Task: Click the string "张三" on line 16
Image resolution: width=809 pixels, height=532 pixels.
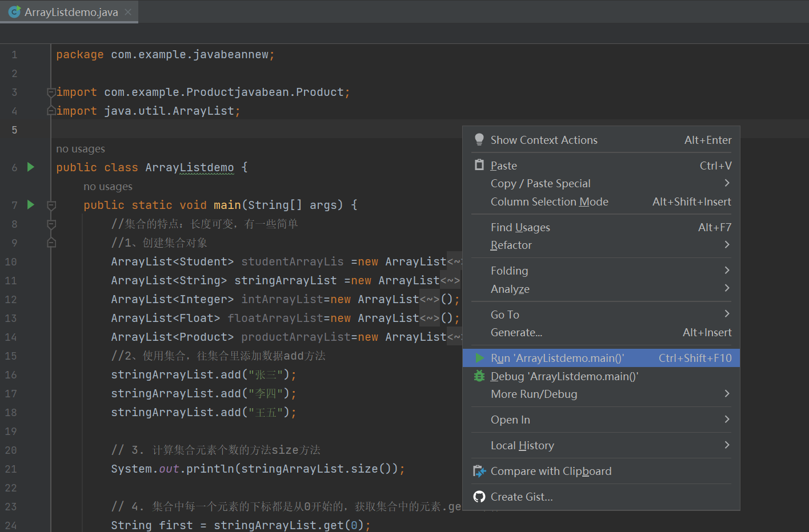Action: point(266,374)
